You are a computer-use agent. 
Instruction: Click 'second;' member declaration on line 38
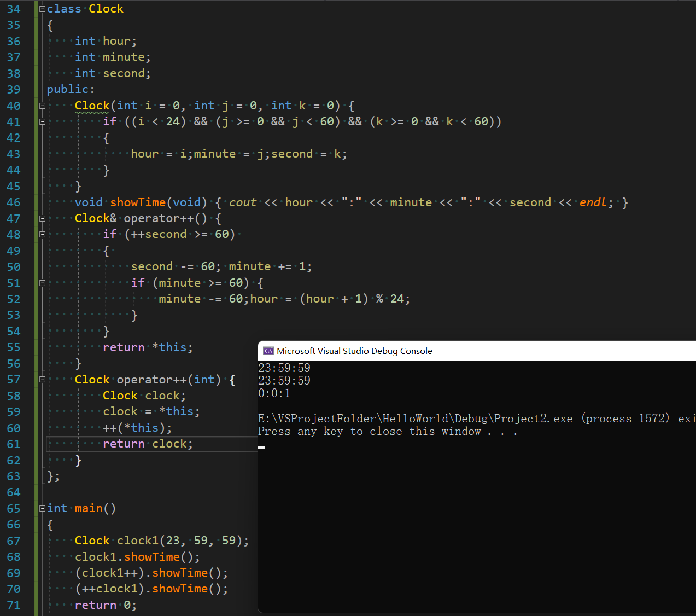pyautogui.click(x=127, y=73)
